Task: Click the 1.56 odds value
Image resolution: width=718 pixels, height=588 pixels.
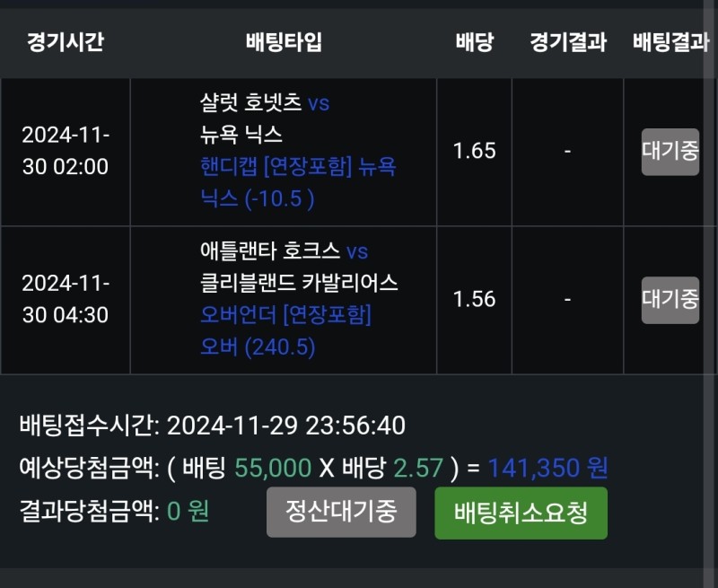Action: pos(474,300)
